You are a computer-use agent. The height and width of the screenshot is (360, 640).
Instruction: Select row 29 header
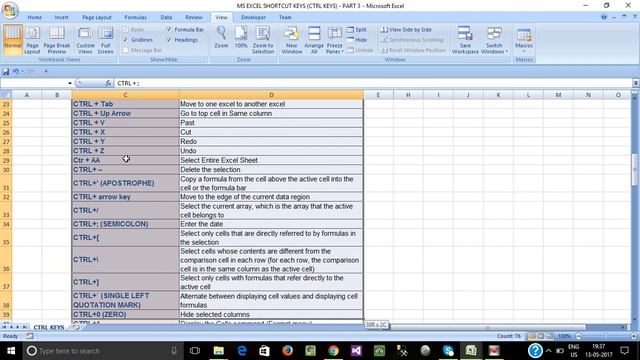(6, 160)
